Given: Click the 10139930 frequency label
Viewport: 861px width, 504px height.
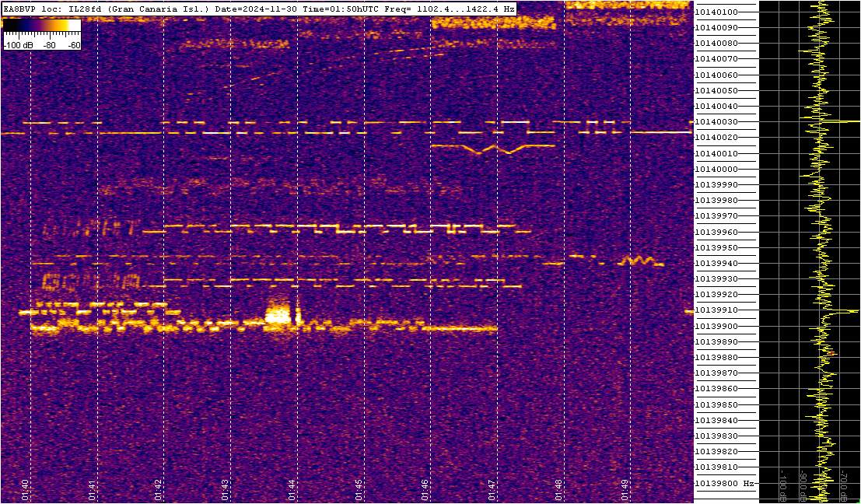Looking at the screenshot, I should [716, 279].
